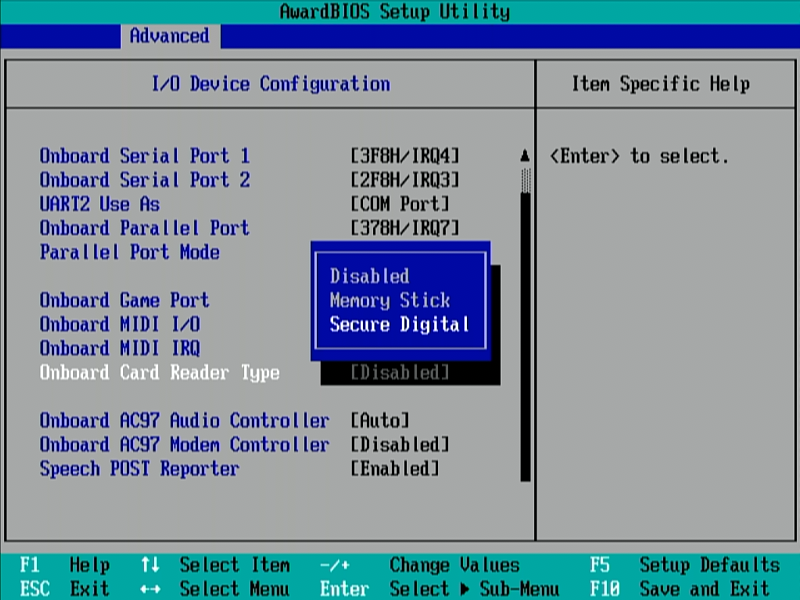The height and width of the screenshot is (600, 800).
Task: Click the -/+ Change Values legend
Action: click(x=419, y=565)
